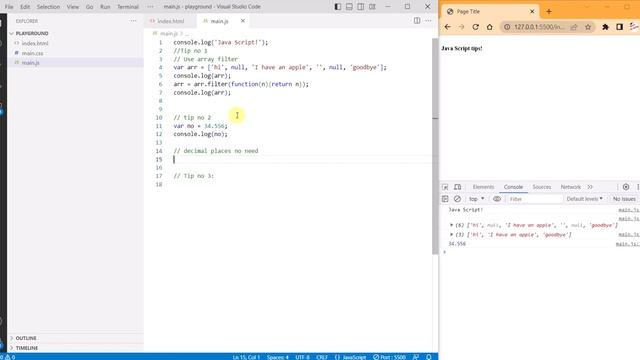The height and width of the screenshot is (360, 640).
Task: Click the editor vertical scrollbar
Action: (435, 146)
